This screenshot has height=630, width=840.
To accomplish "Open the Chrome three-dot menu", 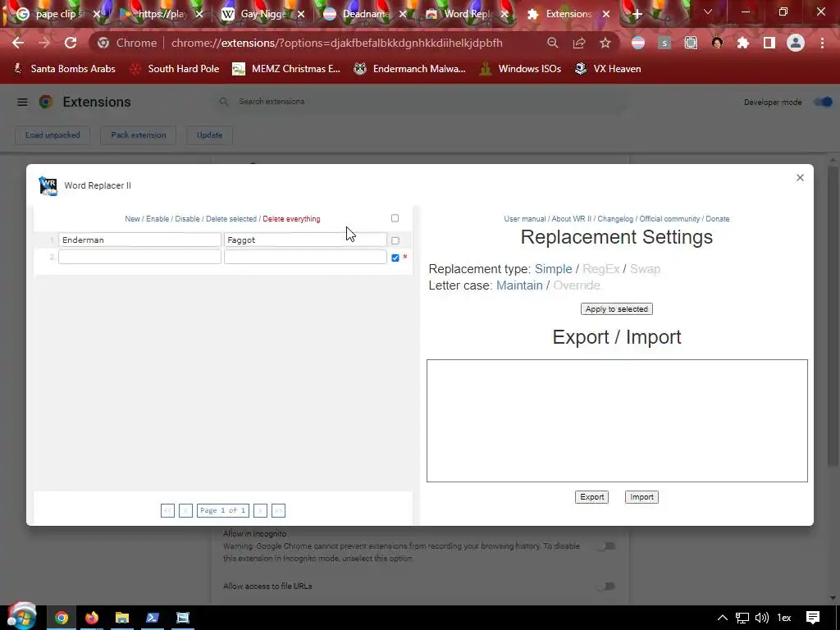I will pos(822,43).
